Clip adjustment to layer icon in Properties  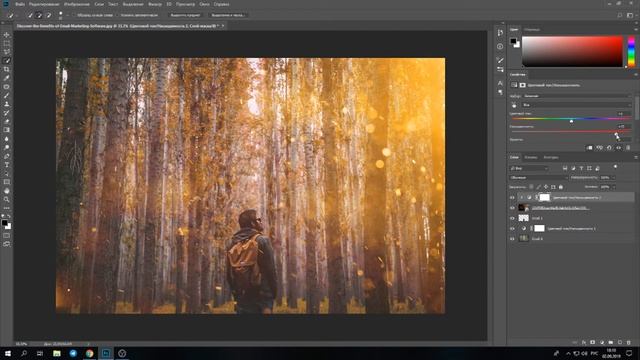[x=590, y=148]
